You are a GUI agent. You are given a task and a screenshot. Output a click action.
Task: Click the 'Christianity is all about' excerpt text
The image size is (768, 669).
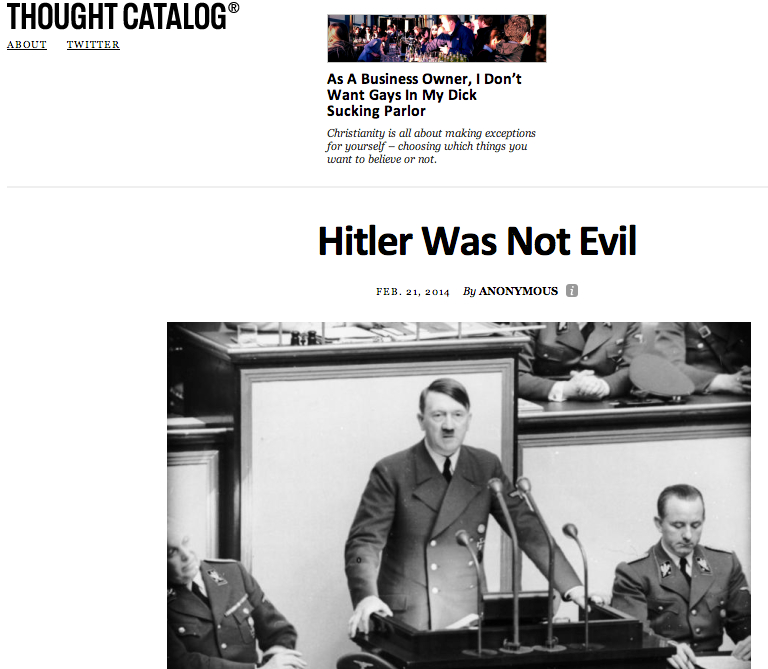[431, 146]
